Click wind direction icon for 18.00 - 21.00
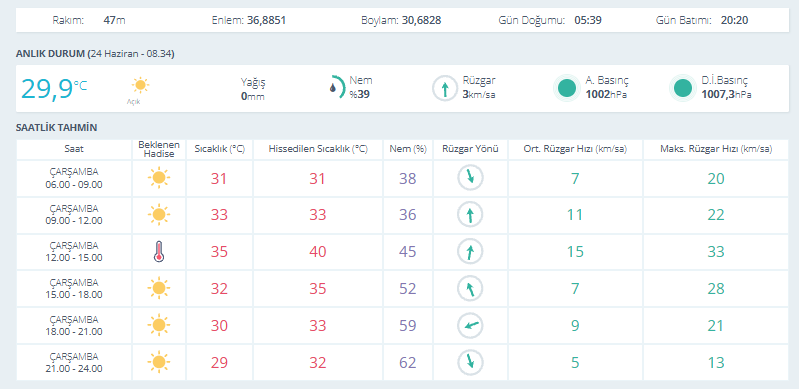Viewport: 799px width, 389px height. point(470,325)
